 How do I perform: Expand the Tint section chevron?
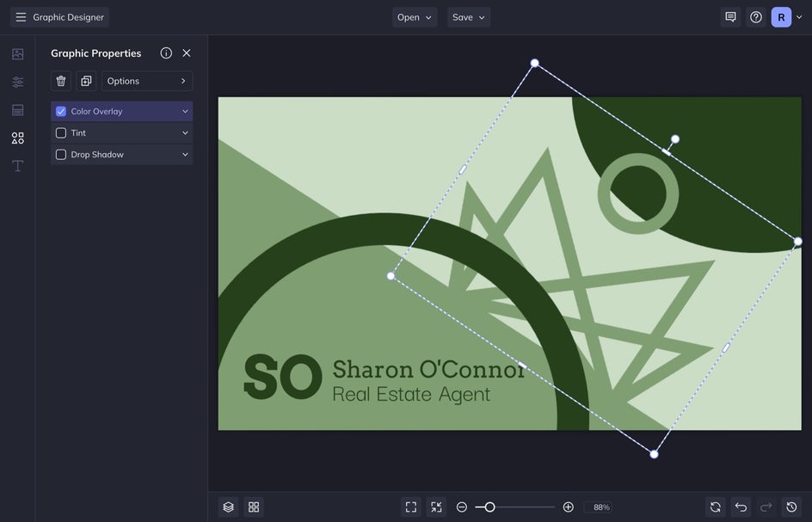pos(185,133)
